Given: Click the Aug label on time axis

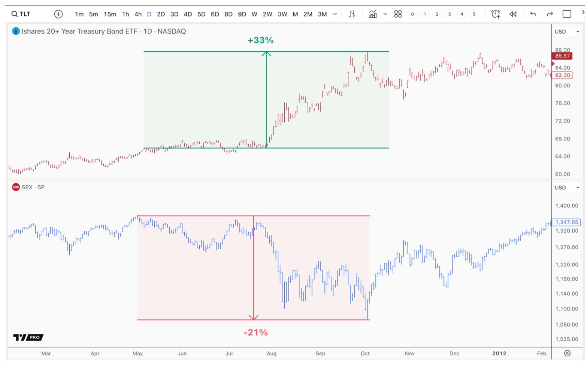Looking at the screenshot, I should pyautogui.click(x=271, y=353).
